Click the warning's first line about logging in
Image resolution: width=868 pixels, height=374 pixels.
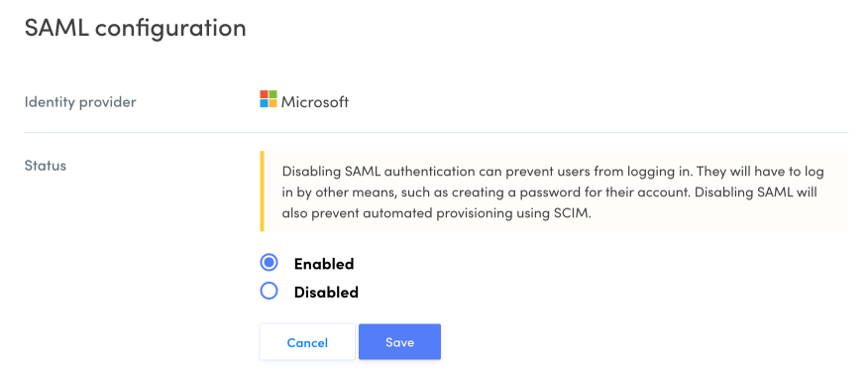click(x=553, y=172)
